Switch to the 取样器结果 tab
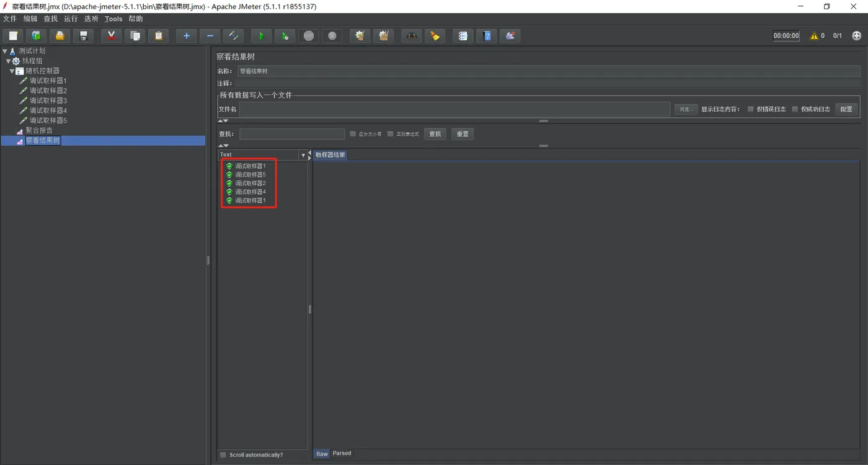The height and width of the screenshot is (465, 868). pos(330,155)
